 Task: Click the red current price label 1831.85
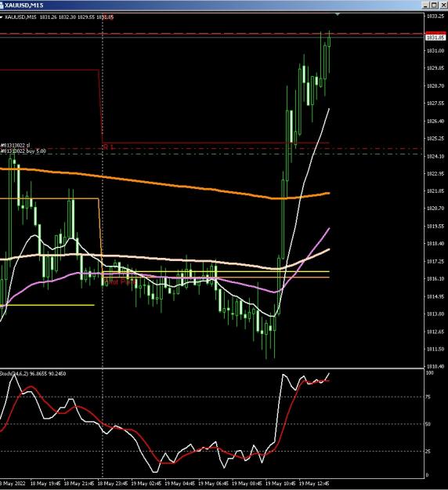435,37
